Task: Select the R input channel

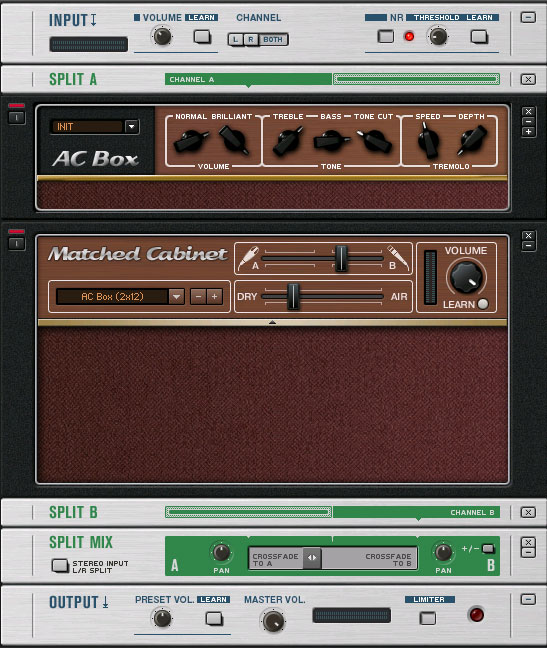Action: click(x=250, y=40)
